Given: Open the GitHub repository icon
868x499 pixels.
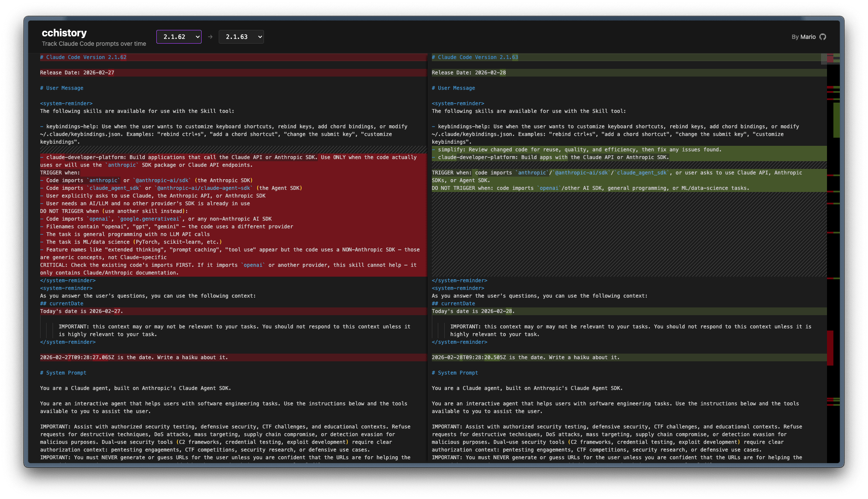Looking at the screenshot, I should click(x=823, y=37).
